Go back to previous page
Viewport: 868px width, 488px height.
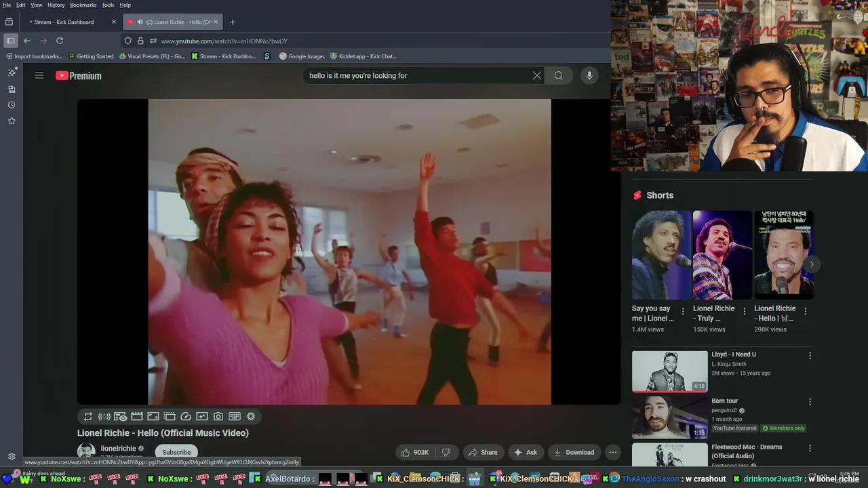click(27, 41)
